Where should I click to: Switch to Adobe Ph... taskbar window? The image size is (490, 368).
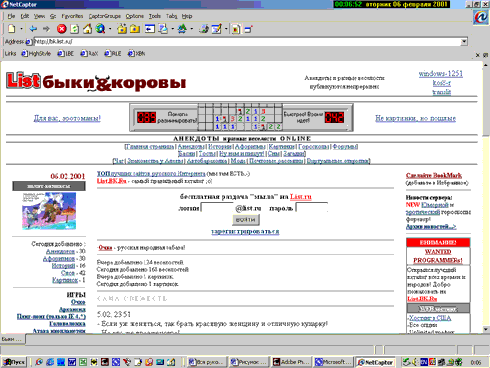[x=291, y=362]
